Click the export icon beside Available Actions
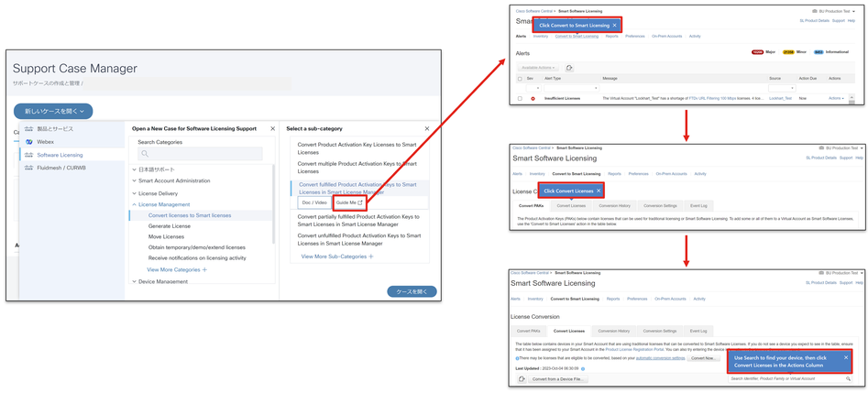This screenshot has height=393, width=868. pos(569,68)
